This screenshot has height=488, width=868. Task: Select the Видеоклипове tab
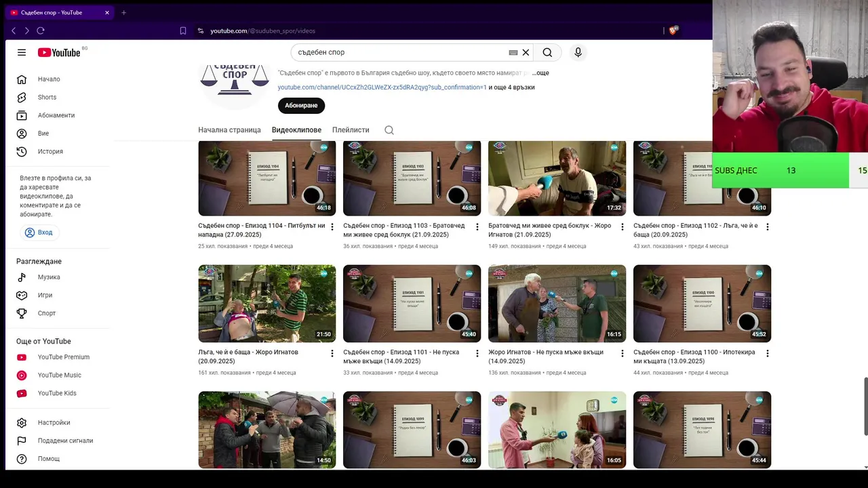tap(296, 130)
